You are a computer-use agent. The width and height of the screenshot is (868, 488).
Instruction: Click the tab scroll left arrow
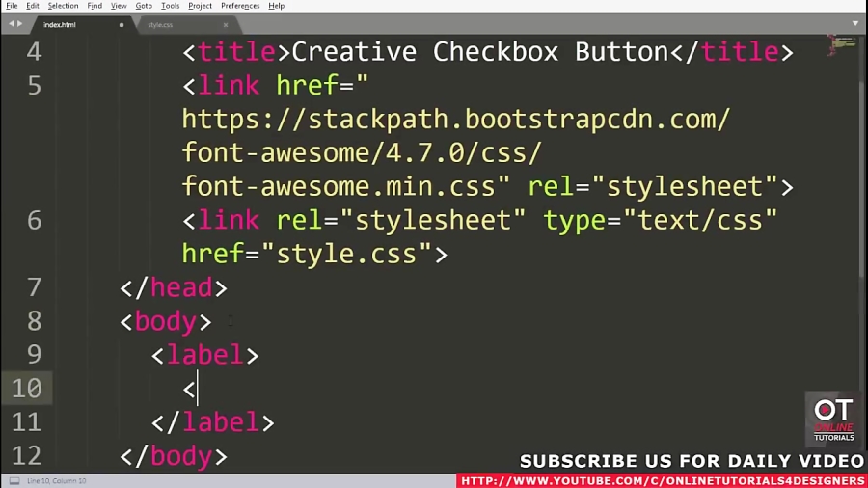tap(10, 24)
